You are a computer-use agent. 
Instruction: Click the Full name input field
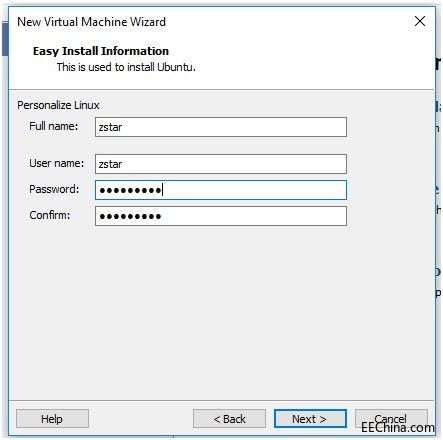(221, 127)
